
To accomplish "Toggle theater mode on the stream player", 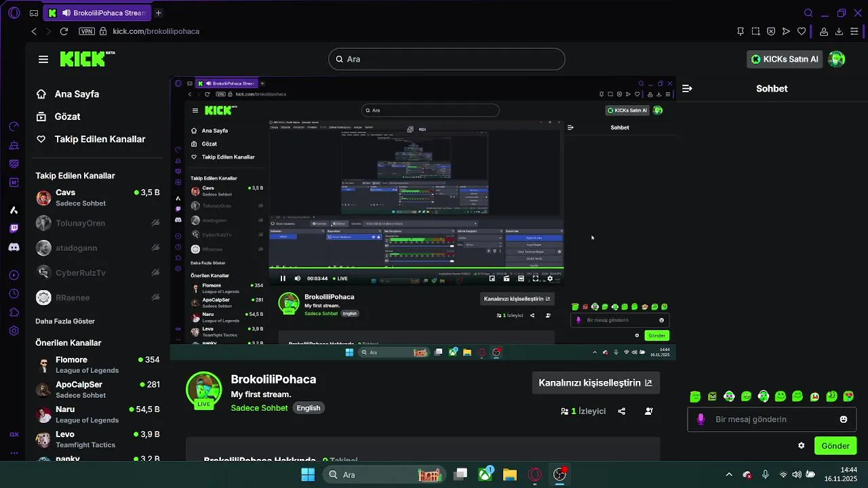I will point(521,278).
